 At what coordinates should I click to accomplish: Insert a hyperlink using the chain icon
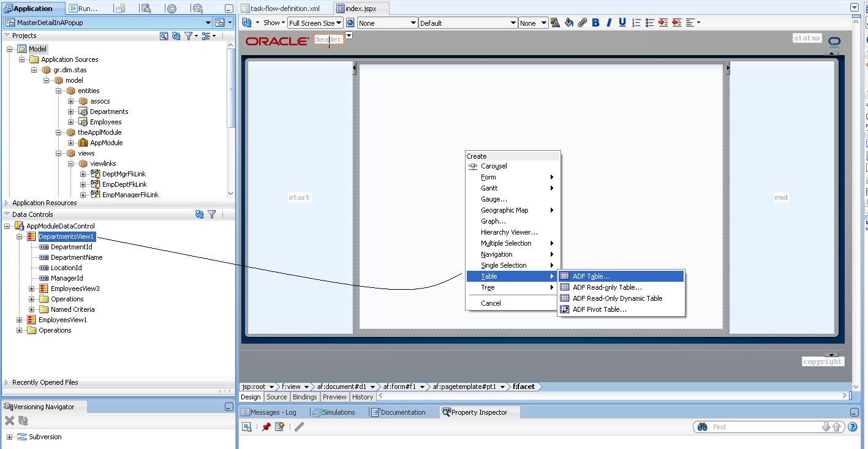pos(582,22)
